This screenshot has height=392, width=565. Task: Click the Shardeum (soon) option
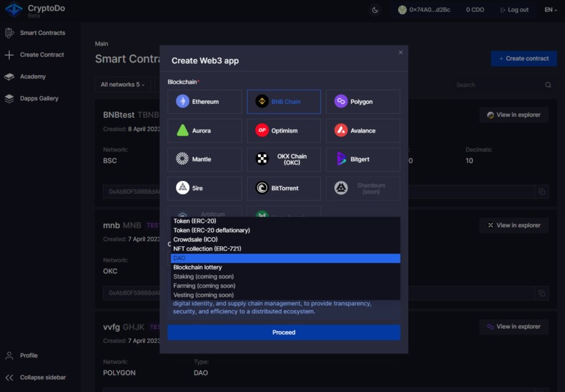point(363,188)
